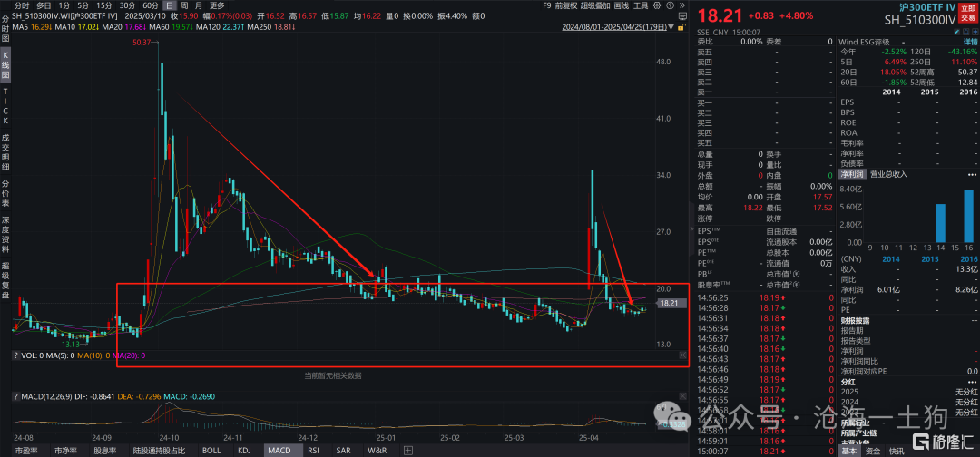980x457 pixels.
Task: Select the RSI indicator tab
Action: [x=314, y=450]
